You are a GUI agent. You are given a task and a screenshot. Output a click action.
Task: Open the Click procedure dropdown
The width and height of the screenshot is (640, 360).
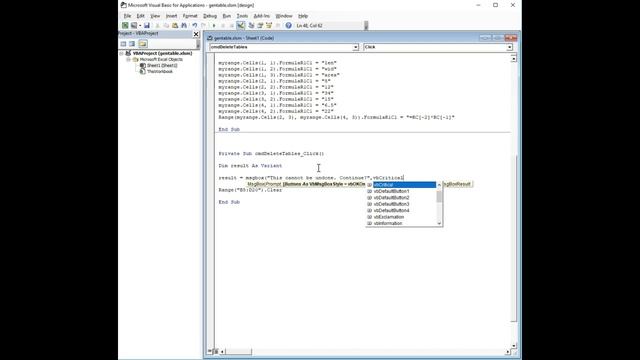click(x=509, y=47)
